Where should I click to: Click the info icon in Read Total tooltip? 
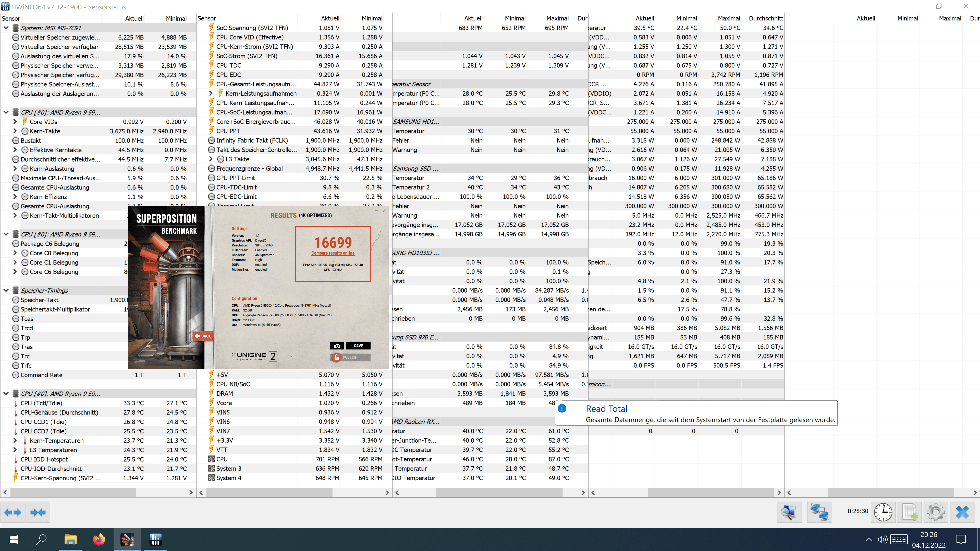(x=562, y=408)
